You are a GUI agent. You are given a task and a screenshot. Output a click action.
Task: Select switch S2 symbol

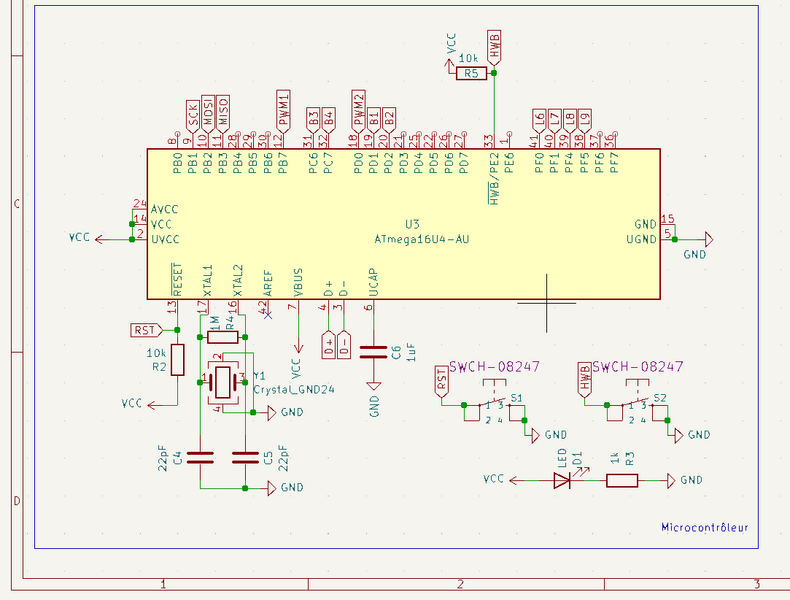coord(637,403)
